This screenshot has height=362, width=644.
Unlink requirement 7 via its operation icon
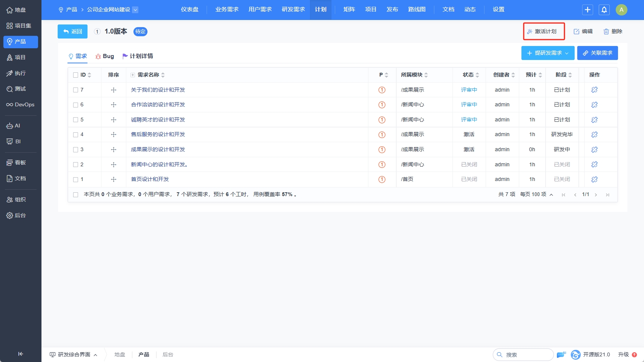point(594,90)
